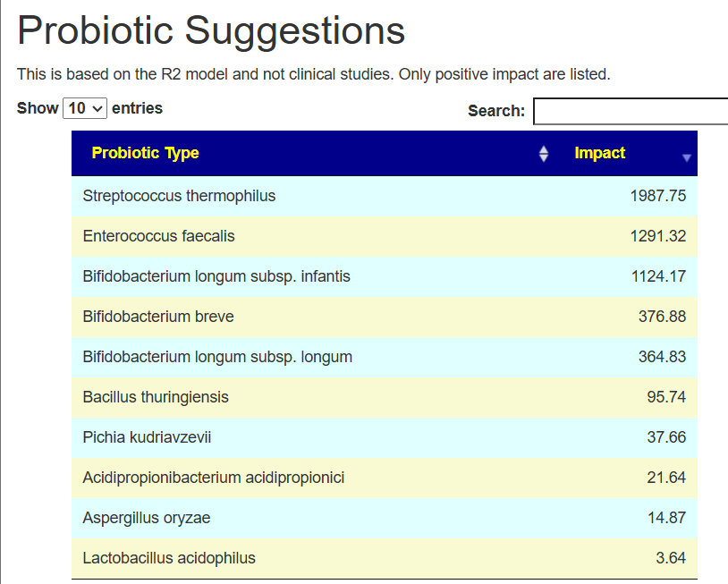Click the Lactobacillus acidophilus row
This screenshot has width=728, height=584.
point(169,558)
